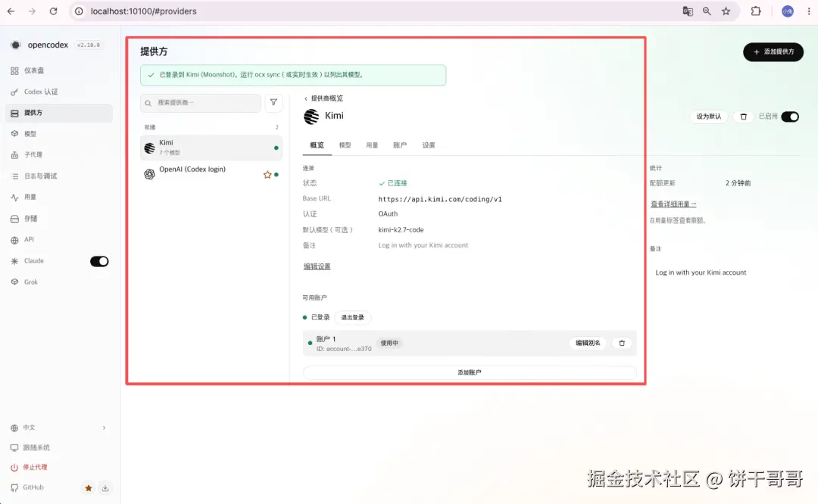Open the GitHub link in sidebar

pyautogui.click(x=27, y=487)
